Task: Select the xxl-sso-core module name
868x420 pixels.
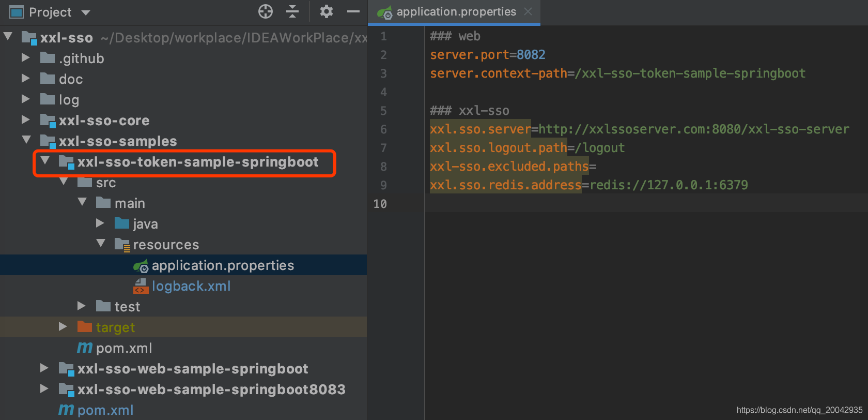Action: pyautogui.click(x=104, y=121)
